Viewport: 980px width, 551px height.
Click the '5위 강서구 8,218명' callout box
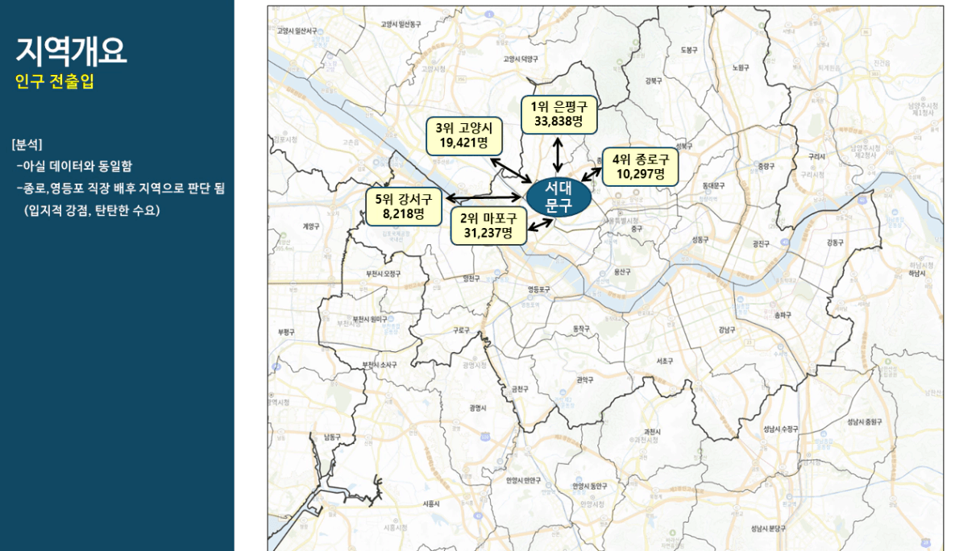[404, 207]
